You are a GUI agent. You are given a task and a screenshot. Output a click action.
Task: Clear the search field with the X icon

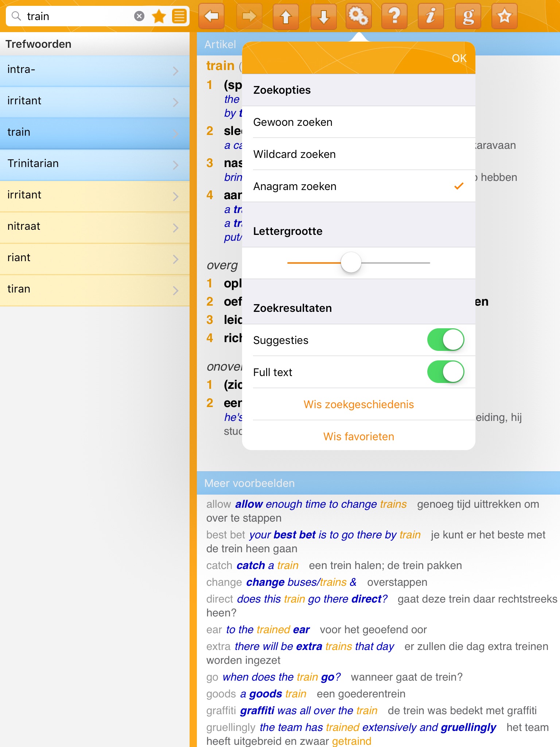click(139, 16)
